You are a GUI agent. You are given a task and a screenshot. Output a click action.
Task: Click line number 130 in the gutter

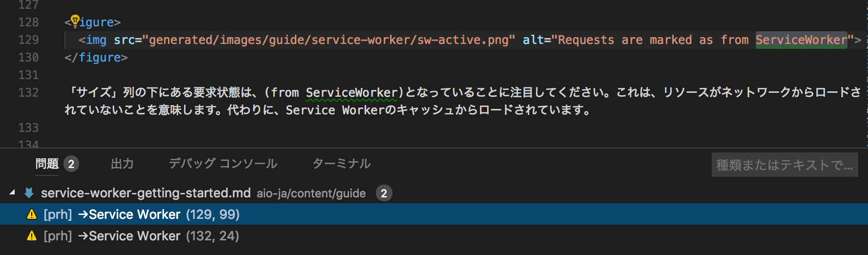[x=28, y=57]
